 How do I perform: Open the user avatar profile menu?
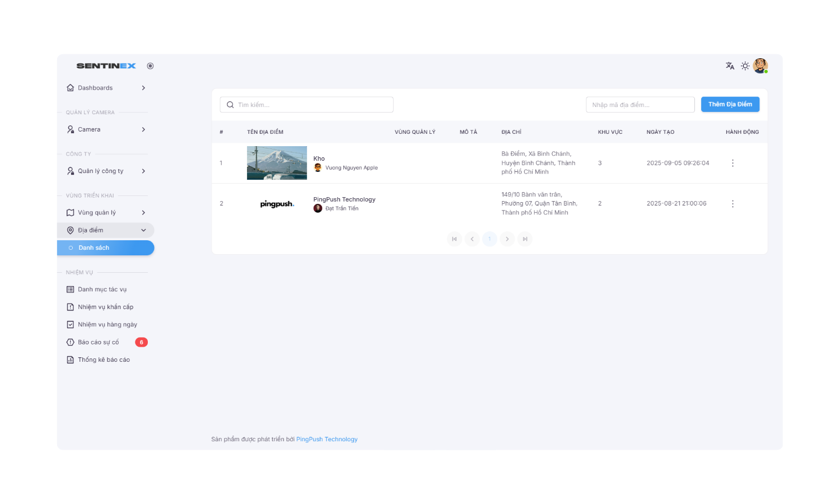click(760, 66)
